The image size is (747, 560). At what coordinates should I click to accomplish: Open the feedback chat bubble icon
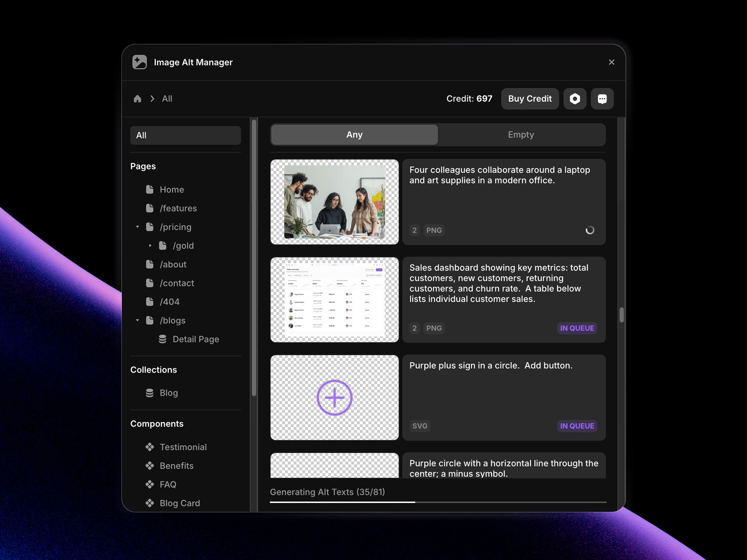pos(602,98)
